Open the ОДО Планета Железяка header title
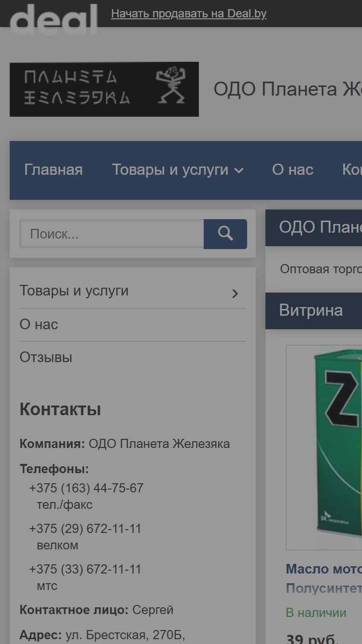 pyautogui.click(x=288, y=89)
